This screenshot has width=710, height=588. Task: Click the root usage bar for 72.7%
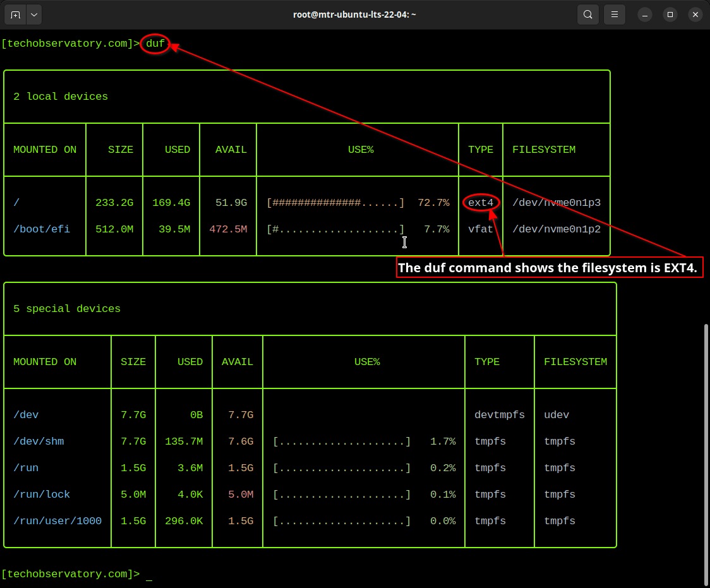335,203
